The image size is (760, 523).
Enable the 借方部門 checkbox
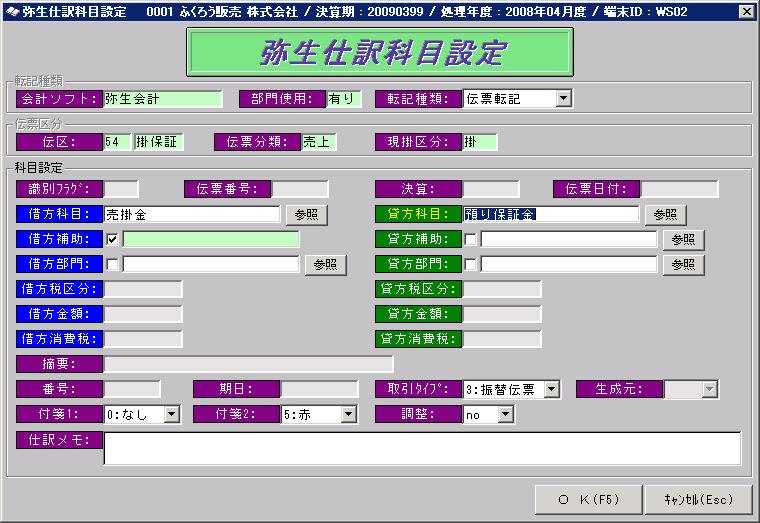pyautogui.click(x=112, y=265)
